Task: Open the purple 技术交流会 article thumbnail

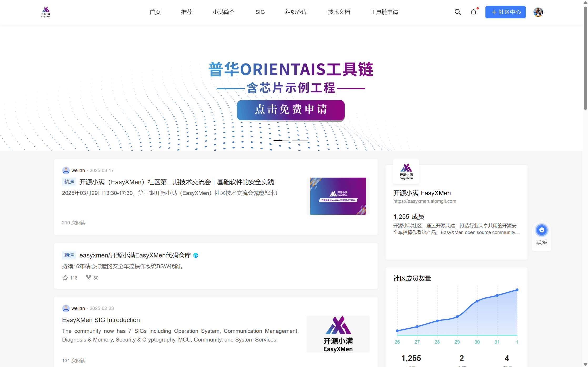Action: point(338,196)
